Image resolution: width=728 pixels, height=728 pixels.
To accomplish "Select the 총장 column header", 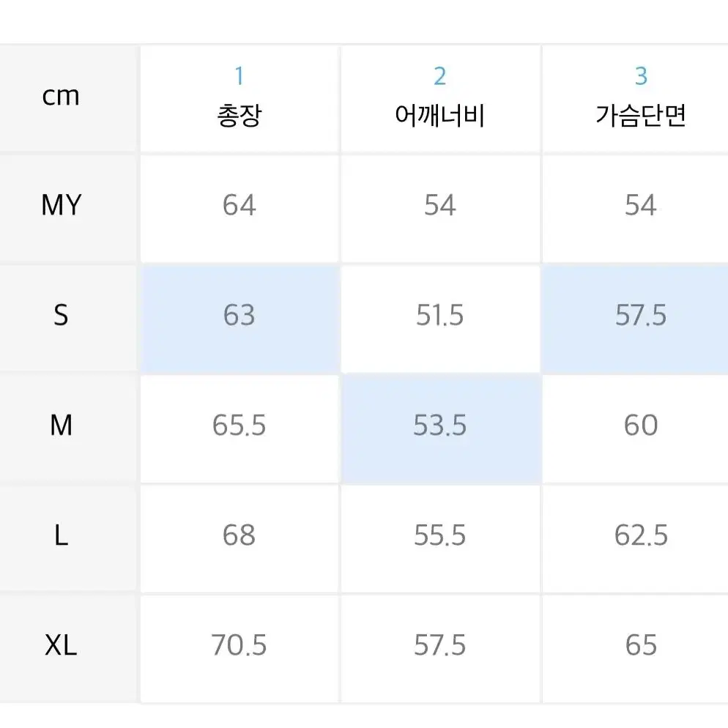I will (x=239, y=98).
